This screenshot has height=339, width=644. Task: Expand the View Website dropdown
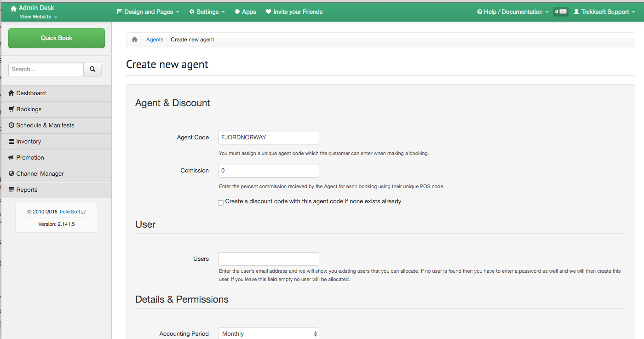[x=39, y=17]
